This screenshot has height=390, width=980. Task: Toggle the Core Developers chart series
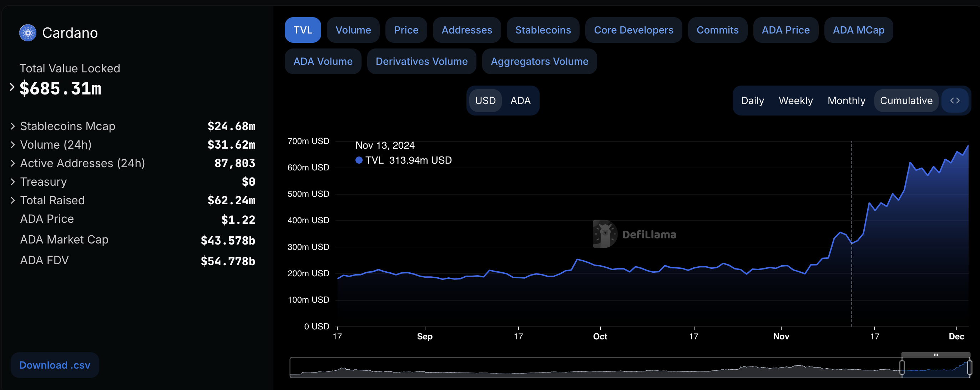tap(633, 30)
